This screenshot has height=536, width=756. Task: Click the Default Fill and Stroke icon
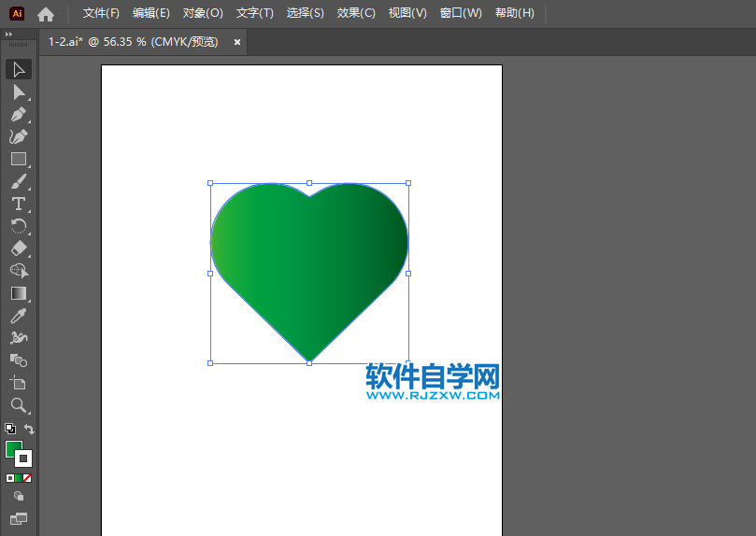coord(10,428)
